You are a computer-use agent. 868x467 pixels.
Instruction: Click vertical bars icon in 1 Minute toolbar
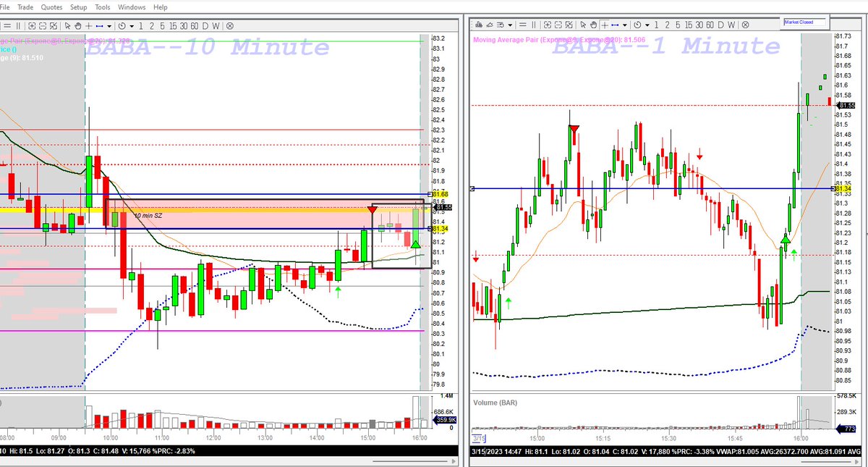(x=533, y=25)
